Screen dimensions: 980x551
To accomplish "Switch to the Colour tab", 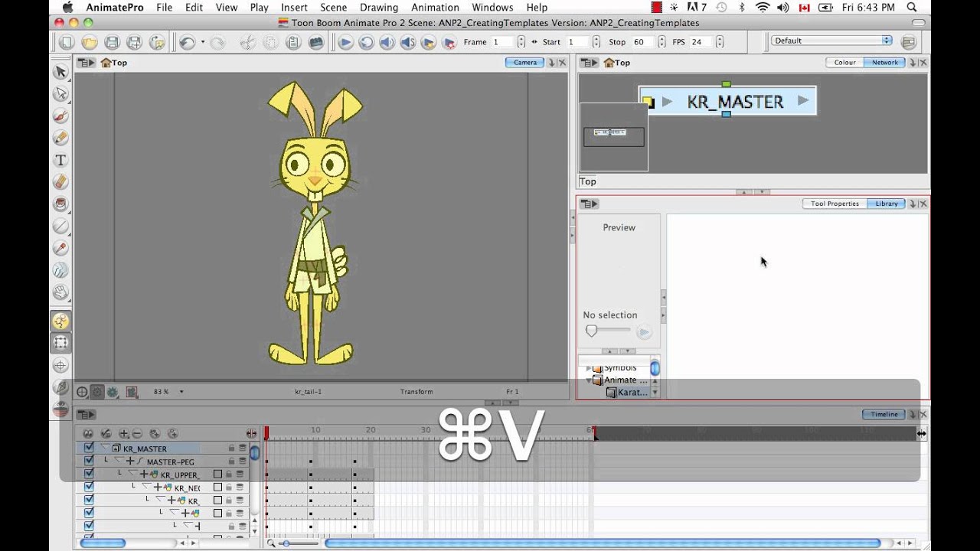I will (x=845, y=63).
